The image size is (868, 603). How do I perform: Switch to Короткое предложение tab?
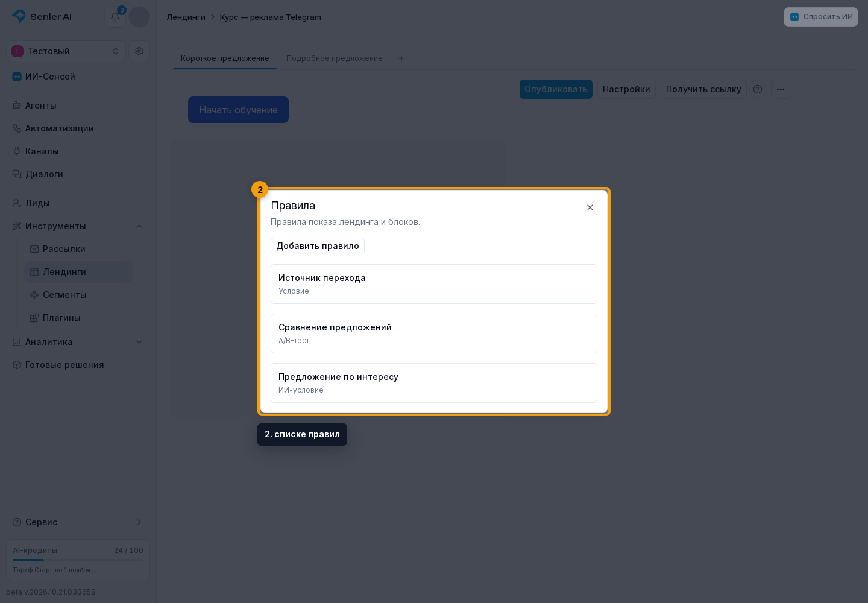pos(225,58)
